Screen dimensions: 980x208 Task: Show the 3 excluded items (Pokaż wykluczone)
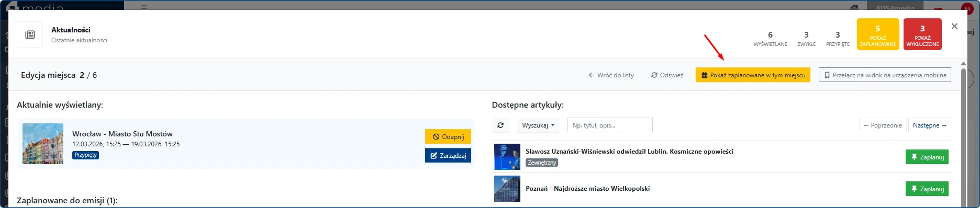(922, 34)
